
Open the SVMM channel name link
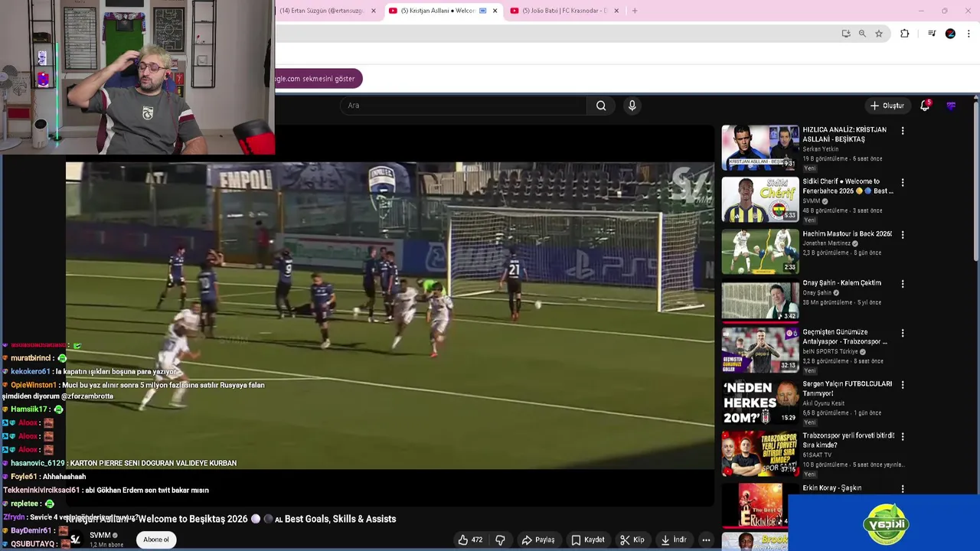click(x=100, y=536)
